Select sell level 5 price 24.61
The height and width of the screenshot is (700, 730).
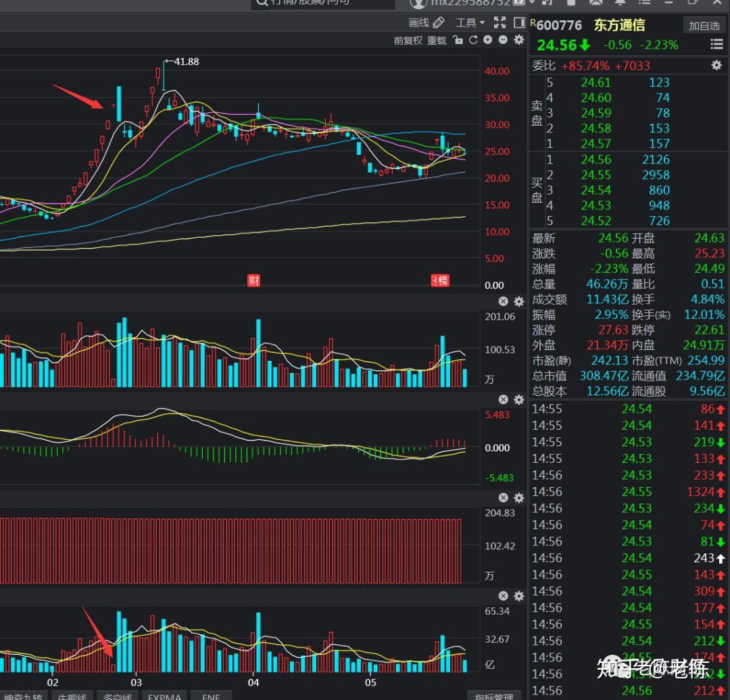595,82
